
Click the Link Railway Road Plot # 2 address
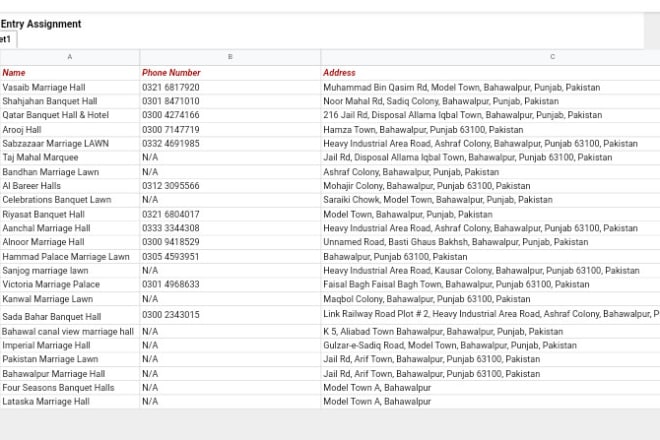click(x=490, y=315)
